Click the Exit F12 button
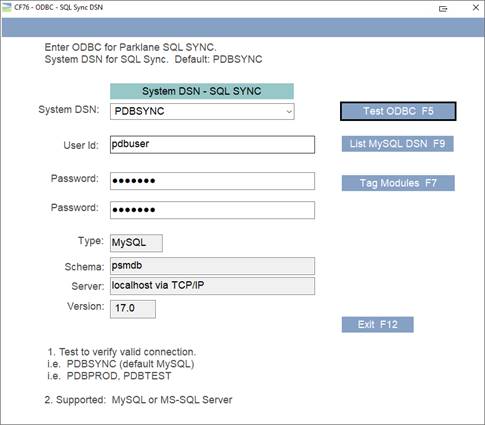 pyautogui.click(x=377, y=324)
